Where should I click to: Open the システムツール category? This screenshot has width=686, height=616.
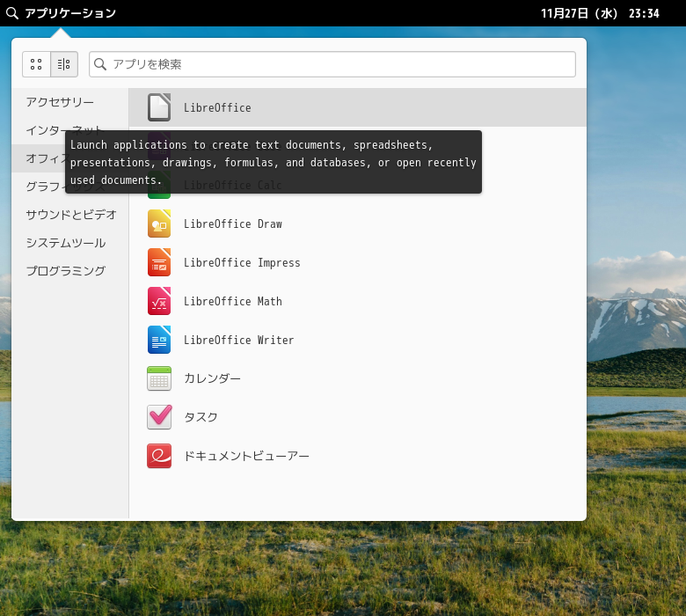[x=66, y=243]
